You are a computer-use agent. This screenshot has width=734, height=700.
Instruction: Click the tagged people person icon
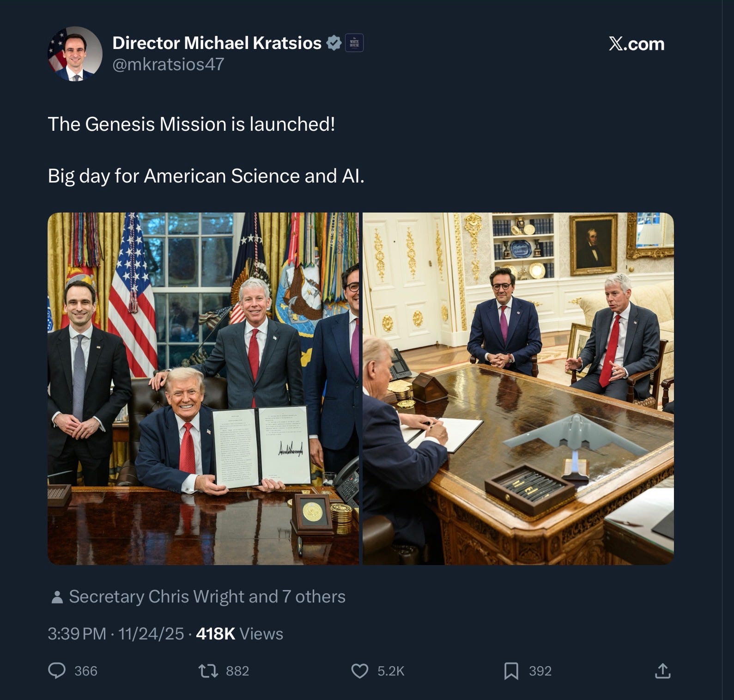click(x=57, y=597)
